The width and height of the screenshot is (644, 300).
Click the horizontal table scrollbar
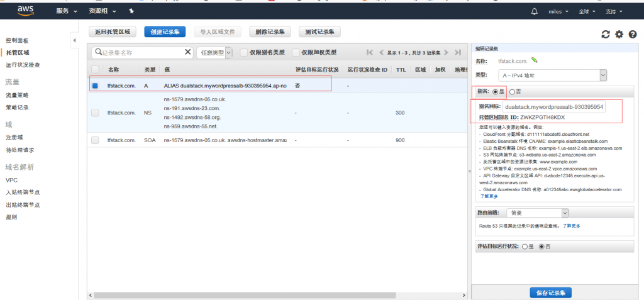pos(245,296)
